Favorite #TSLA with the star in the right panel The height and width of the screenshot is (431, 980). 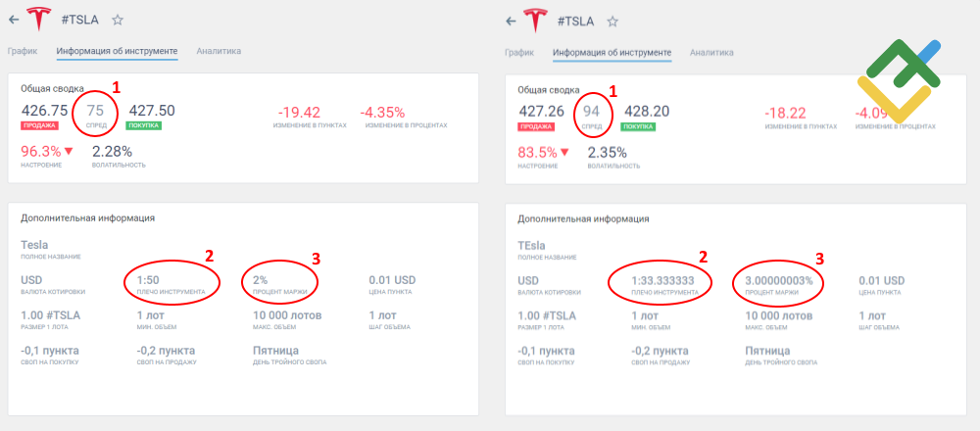pos(612,22)
